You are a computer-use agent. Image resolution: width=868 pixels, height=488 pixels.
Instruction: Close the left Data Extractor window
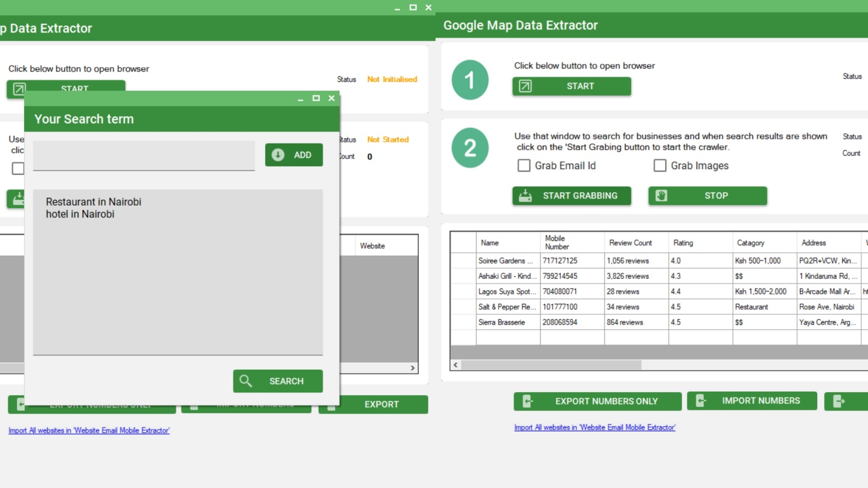click(428, 7)
